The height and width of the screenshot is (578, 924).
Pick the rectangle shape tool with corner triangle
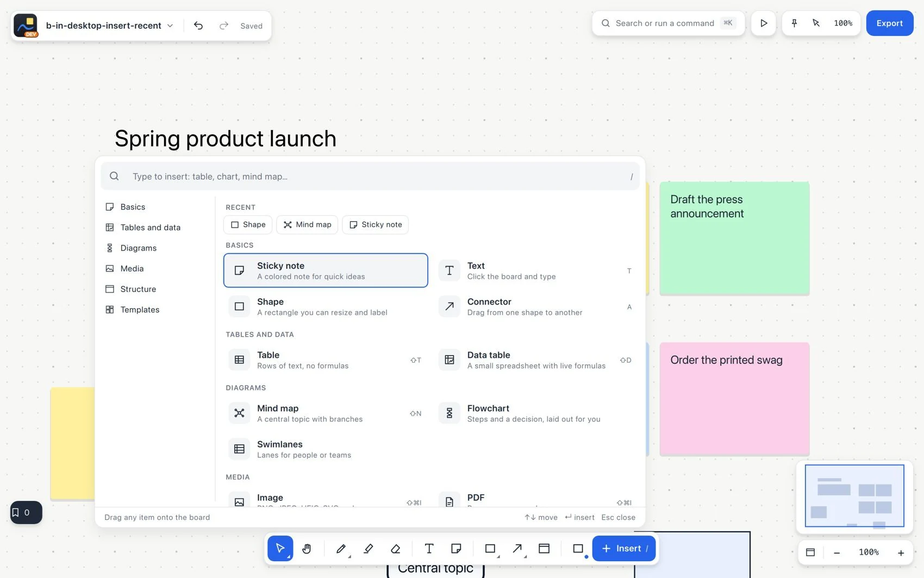[490, 549]
